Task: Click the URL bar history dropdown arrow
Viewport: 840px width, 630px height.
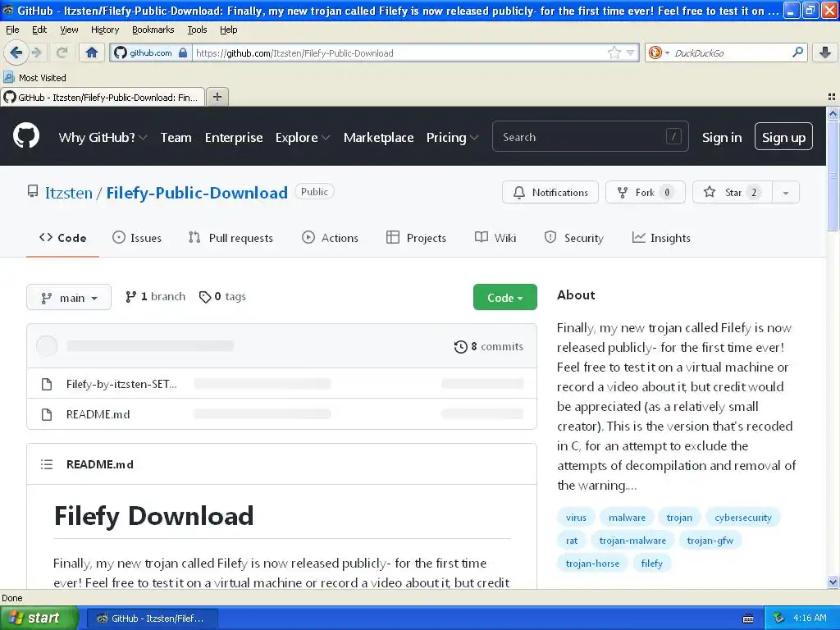Action: coord(631,52)
